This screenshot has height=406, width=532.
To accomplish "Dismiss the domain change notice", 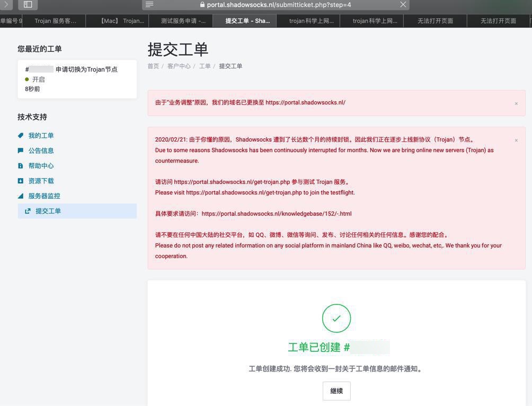I will pos(516,103).
